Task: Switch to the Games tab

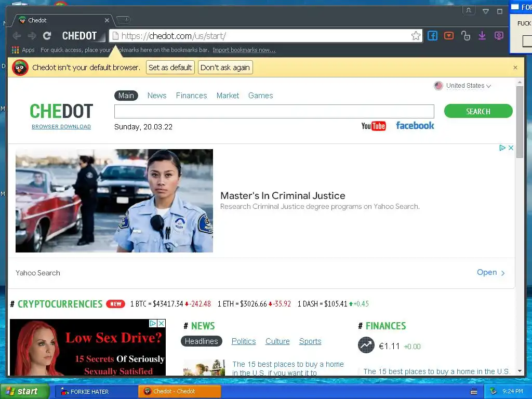Action: pos(261,96)
